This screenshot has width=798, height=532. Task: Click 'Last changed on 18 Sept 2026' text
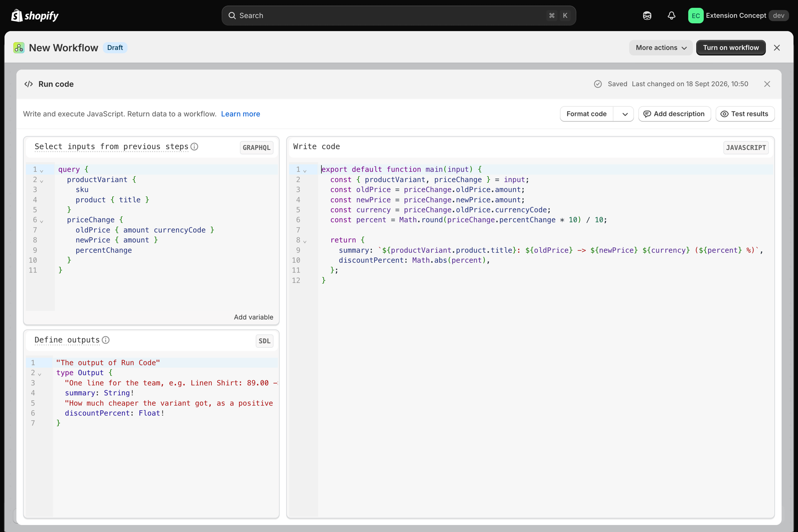pyautogui.click(x=690, y=84)
